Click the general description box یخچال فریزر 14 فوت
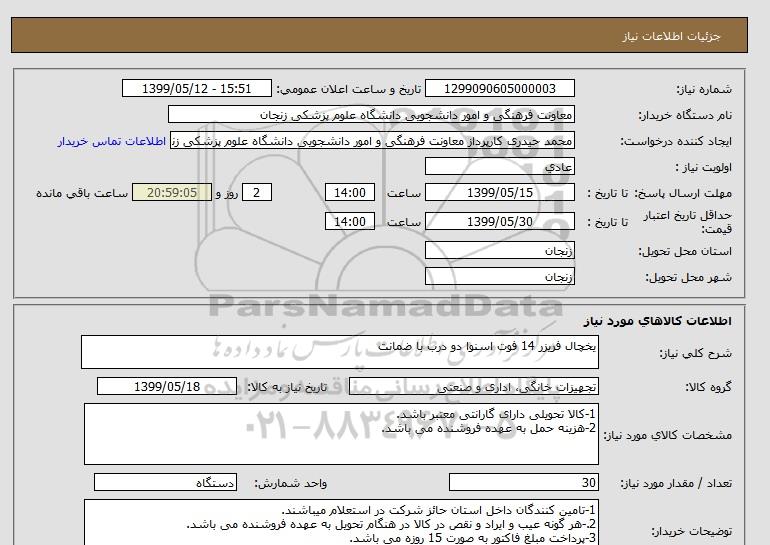770x545 pixels. [x=340, y=352]
